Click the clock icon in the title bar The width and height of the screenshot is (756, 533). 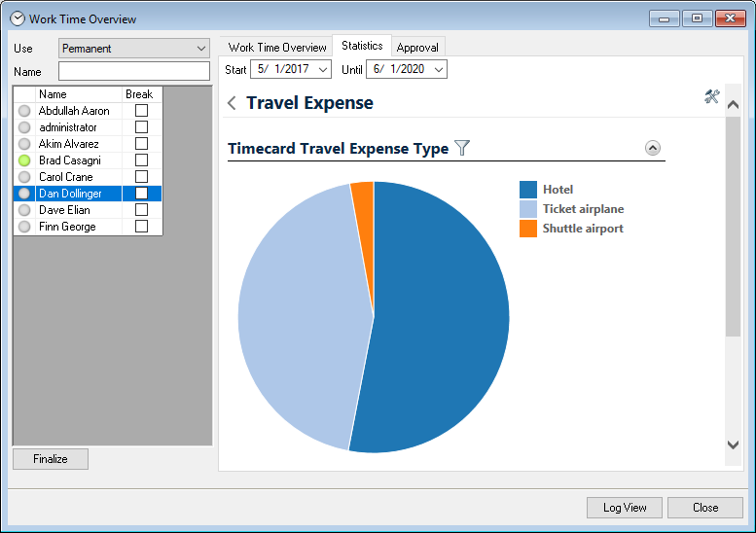17,18
